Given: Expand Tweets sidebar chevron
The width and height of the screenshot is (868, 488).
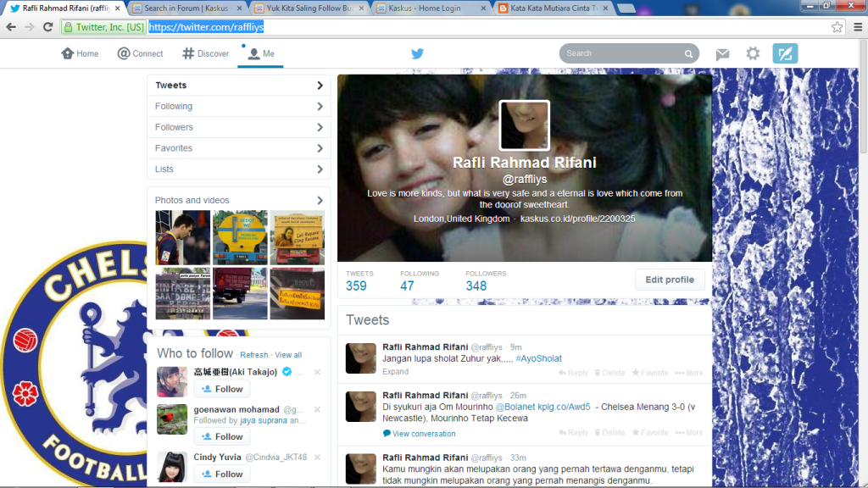Looking at the screenshot, I should tap(320, 86).
